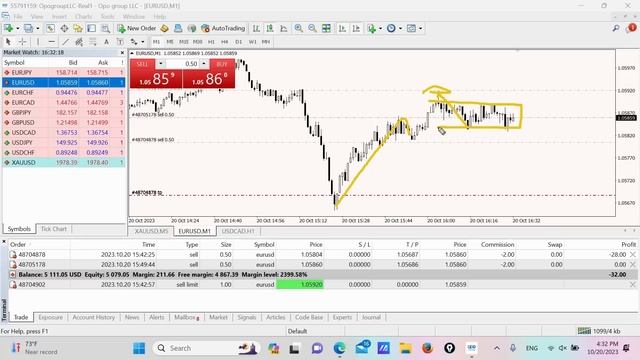
Task: Increase trade volume with up arrow
Action: click(x=204, y=64)
